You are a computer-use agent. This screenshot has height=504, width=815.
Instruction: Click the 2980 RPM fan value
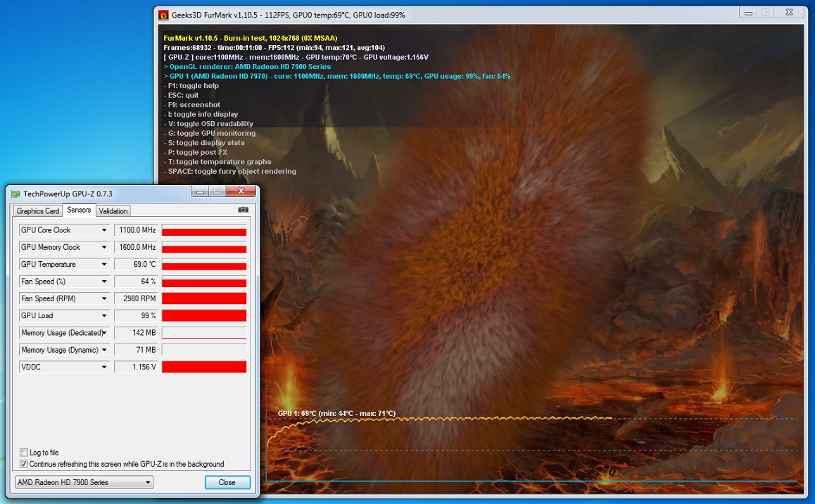pos(136,298)
